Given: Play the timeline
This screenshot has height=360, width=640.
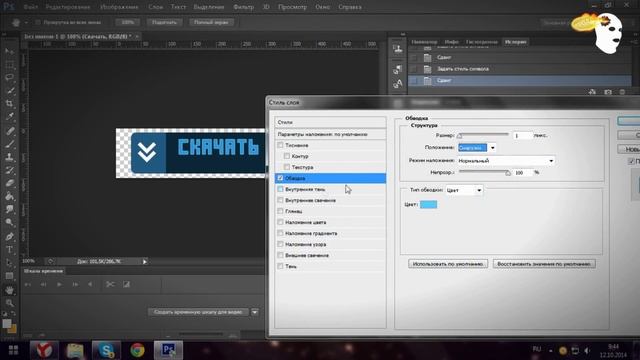Looking at the screenshot, I should [x=59, y=284].
